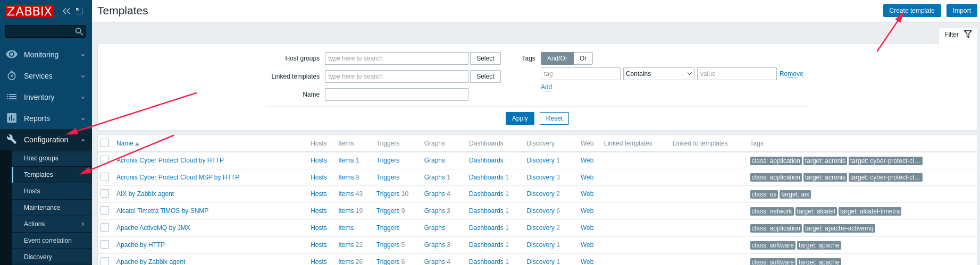Check the Apache by Zabbix agent row
The width and height of the screenshot is (980, 265).
click(x=105, y=261)
